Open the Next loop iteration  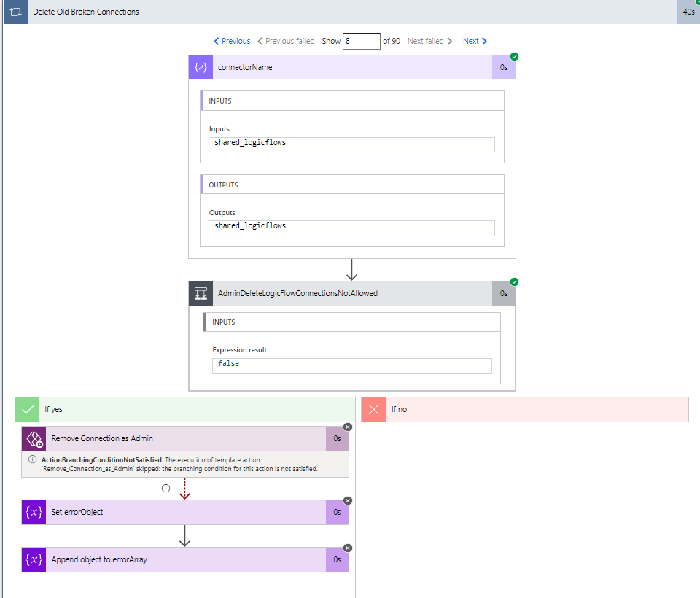click(x=474, y=41)
